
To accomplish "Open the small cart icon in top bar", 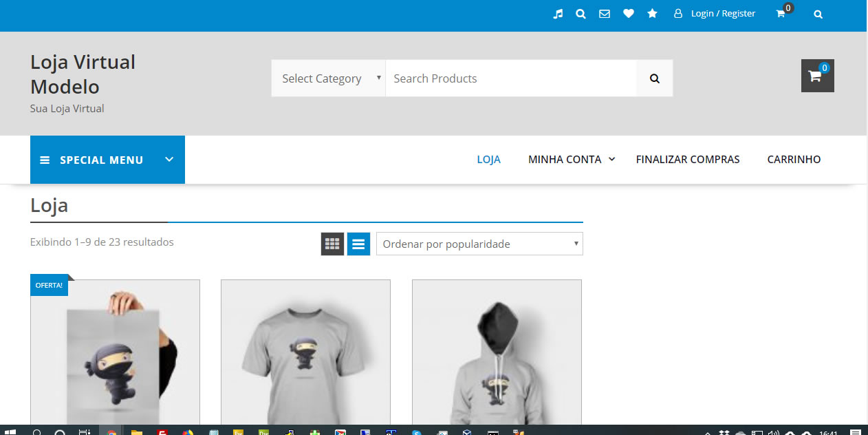I will (781, 14).
